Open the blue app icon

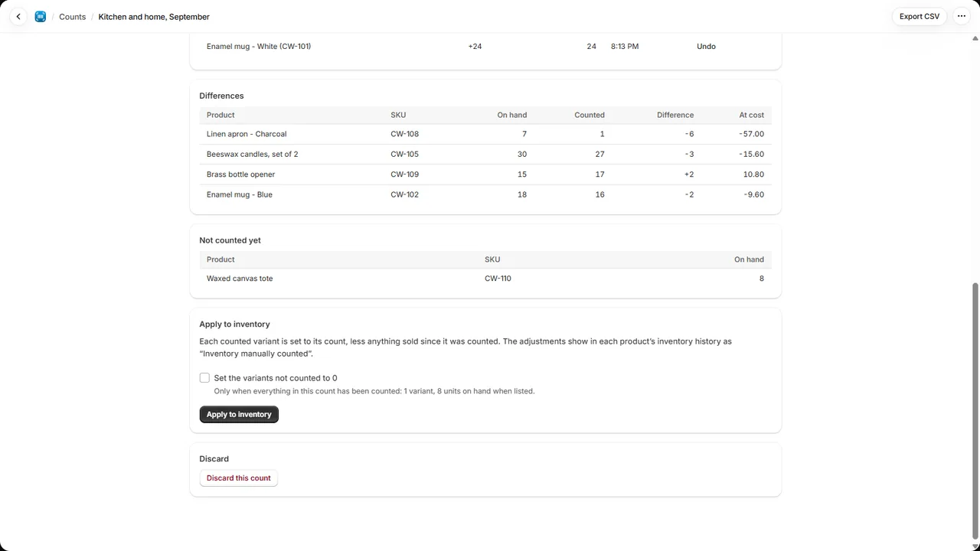(41, 16)
